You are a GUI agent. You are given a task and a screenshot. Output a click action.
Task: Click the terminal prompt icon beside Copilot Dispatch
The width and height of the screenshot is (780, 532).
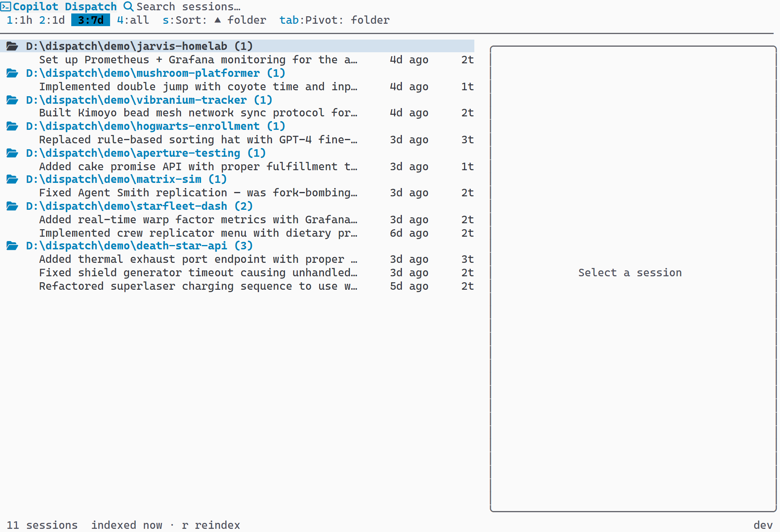[5, 6]
